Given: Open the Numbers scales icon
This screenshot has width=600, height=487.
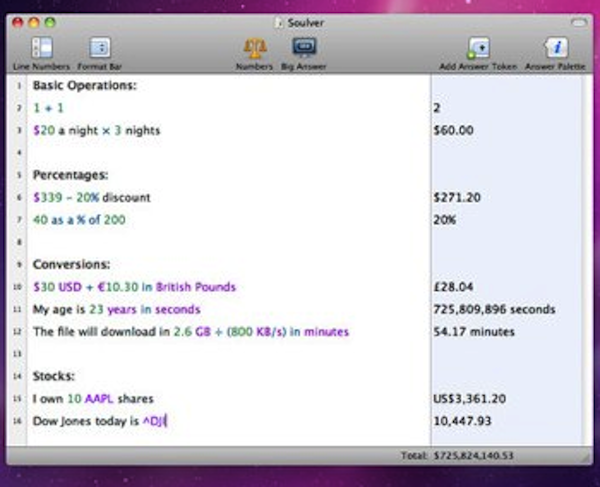Looking at the screenshot, I should click(254, 48).
